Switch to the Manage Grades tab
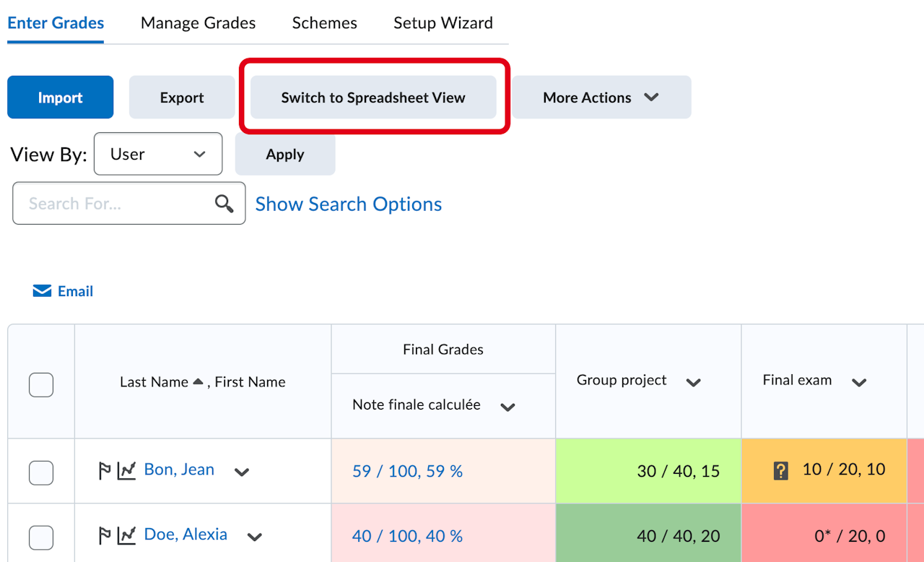The height and width of the screenshot is (562, 924). (x=198, y=23)
